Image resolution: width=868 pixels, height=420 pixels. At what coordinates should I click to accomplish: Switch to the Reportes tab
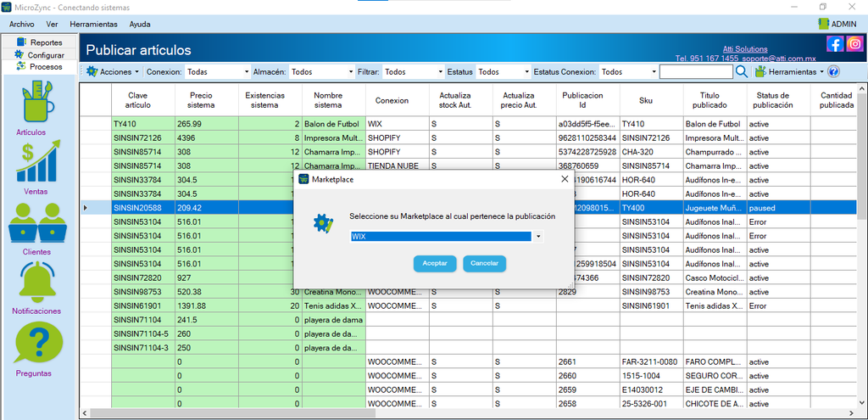click(40, 42)
